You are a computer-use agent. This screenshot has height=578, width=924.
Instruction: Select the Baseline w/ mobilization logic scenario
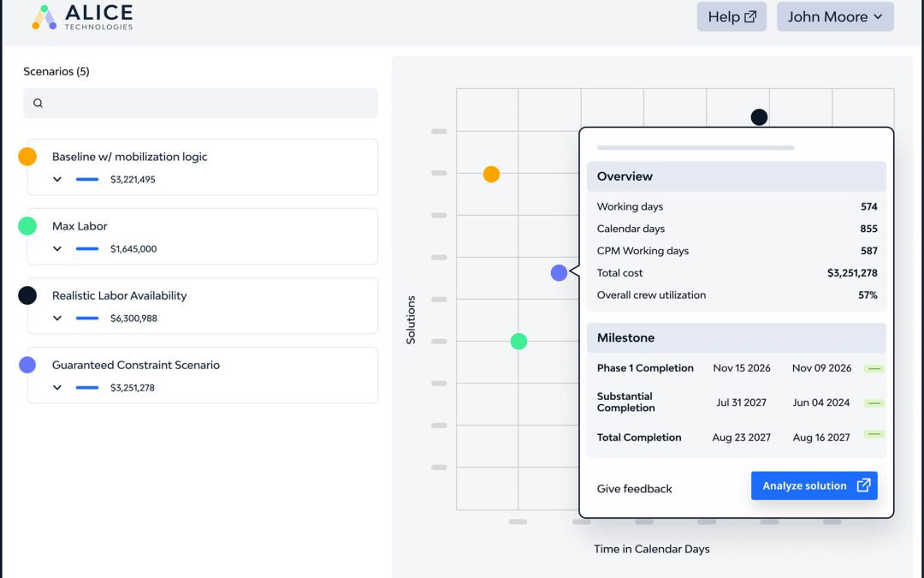point(202,167)
